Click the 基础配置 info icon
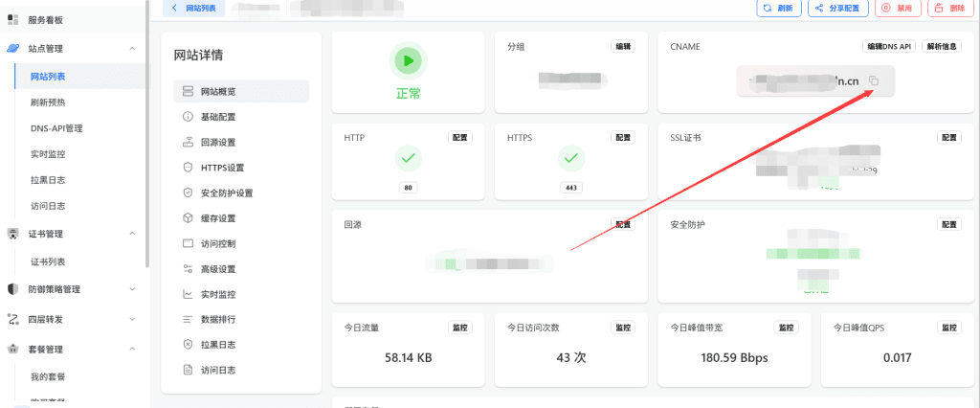980x408 pixels. pyautogui.click(x=188, y=117)
